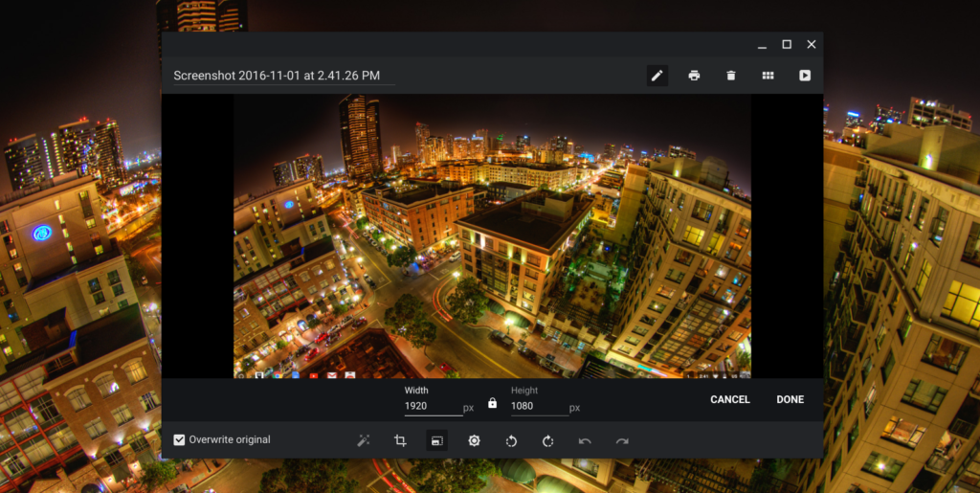Select the Crop tool

(400, 440)
